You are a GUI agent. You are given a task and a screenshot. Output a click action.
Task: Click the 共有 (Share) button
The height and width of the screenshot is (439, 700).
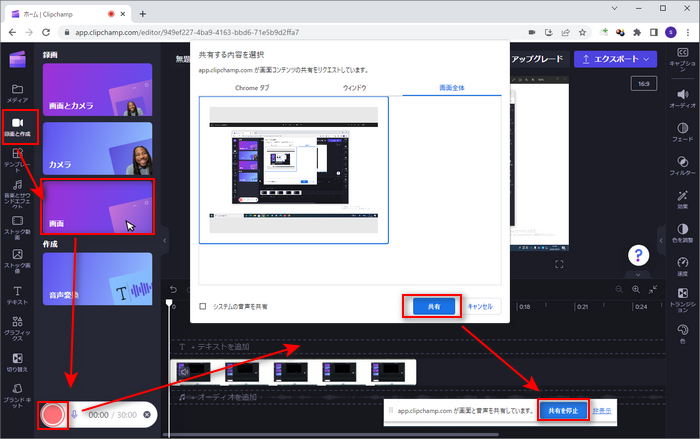pos(431,307)
